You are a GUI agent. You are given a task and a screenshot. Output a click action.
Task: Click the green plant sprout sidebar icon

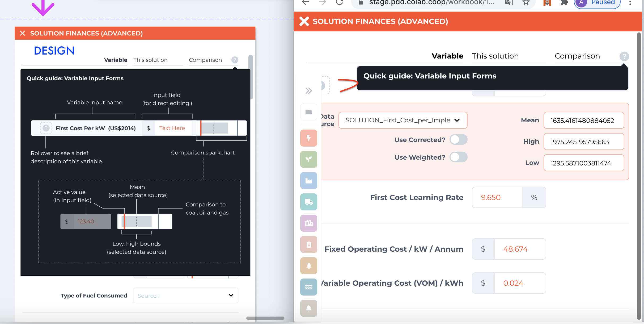click(308, 159)
